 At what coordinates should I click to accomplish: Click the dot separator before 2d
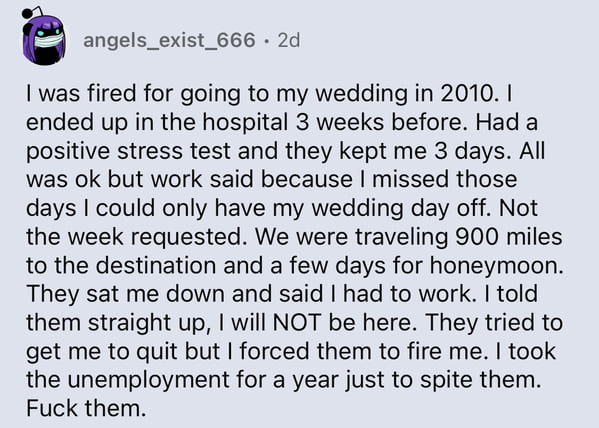[267, 41]
